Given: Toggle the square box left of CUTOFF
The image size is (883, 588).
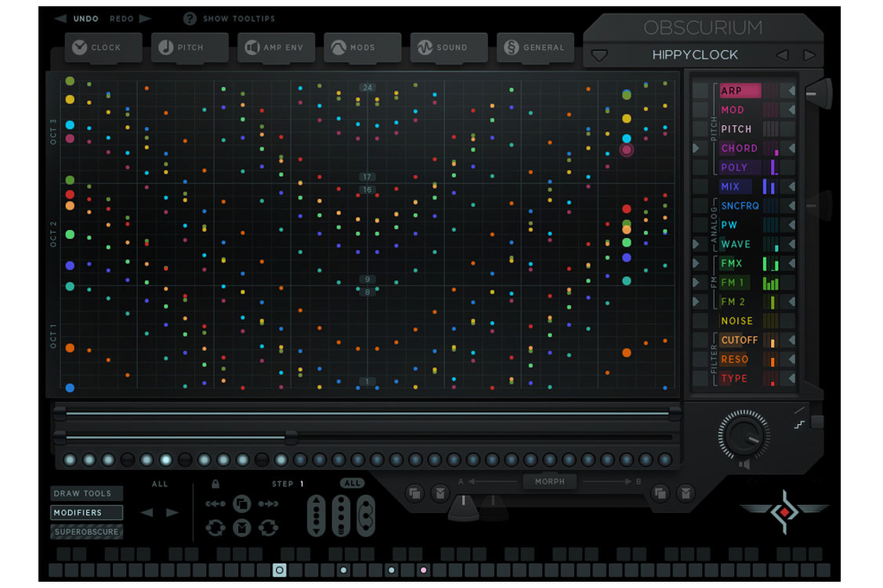Looking at the screenshot, I should tap(700, 340).
